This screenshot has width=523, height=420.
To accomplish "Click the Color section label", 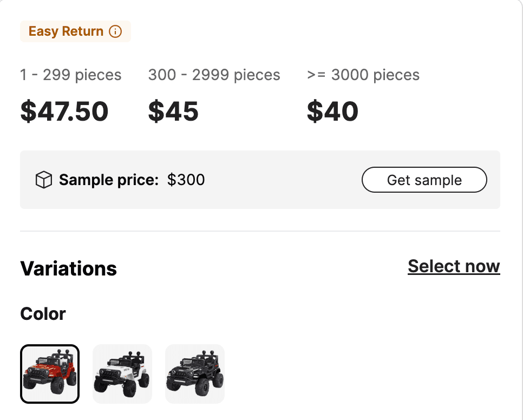I will coord(43,314).
